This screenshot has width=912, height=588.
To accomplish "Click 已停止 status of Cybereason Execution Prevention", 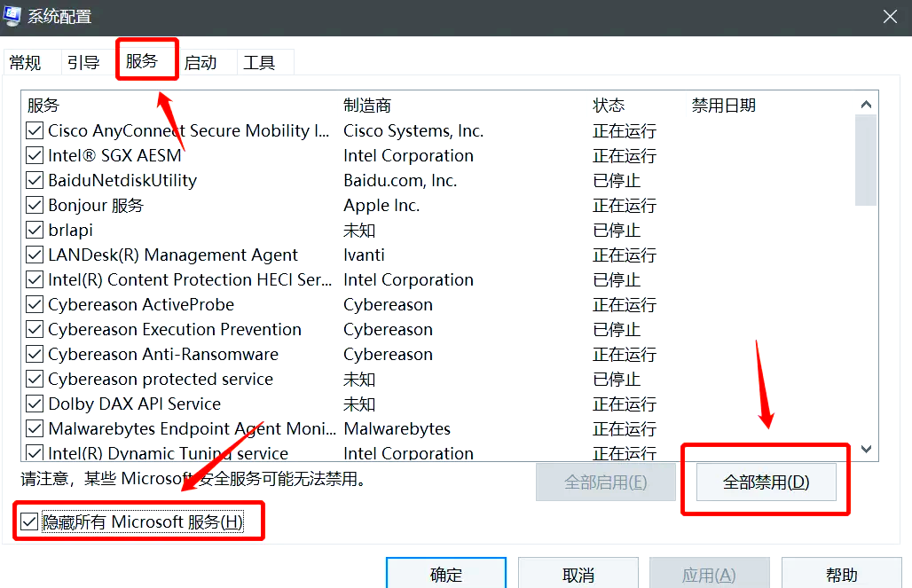I will 617,329.
